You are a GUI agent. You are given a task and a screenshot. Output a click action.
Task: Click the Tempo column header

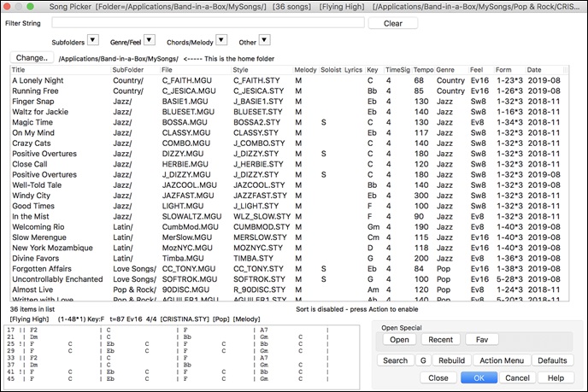[423, 70]
